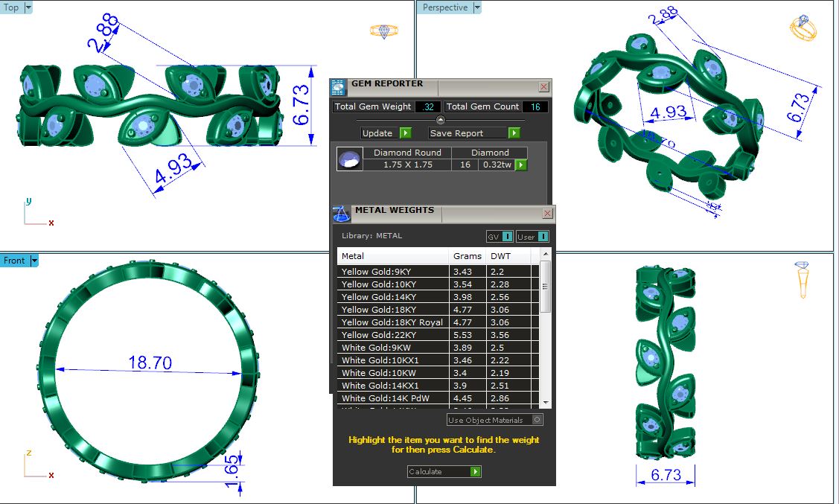Click the Gem Reporter panel icon
Screen dimensions: 839x504
[338, 86]
